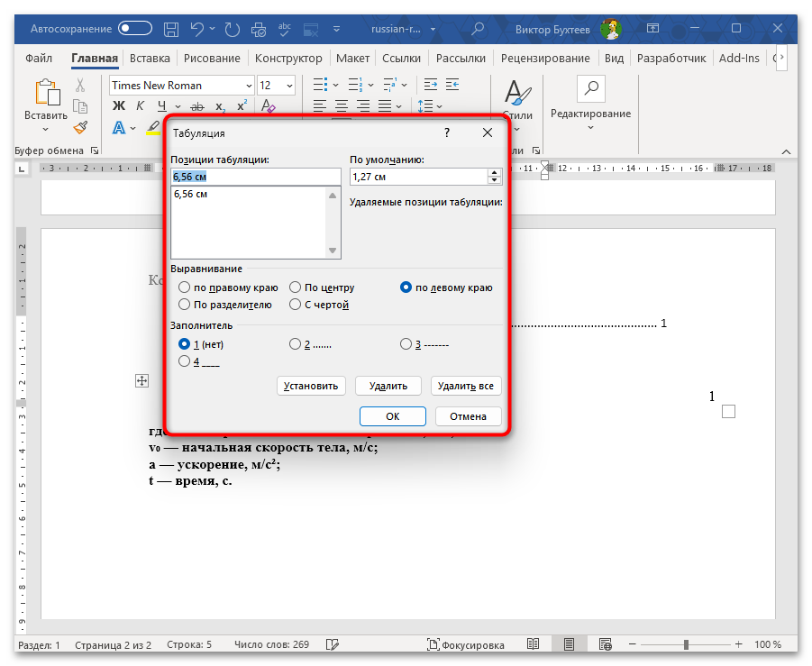Activate the Format Painter brush

click(80, 127)
